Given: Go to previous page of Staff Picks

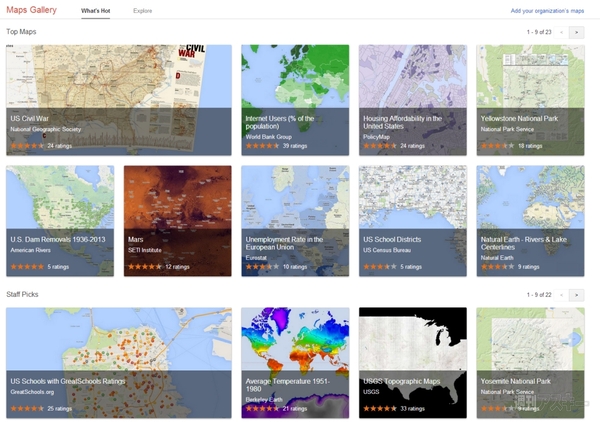Looking at the screenshot, I should 561,295.
